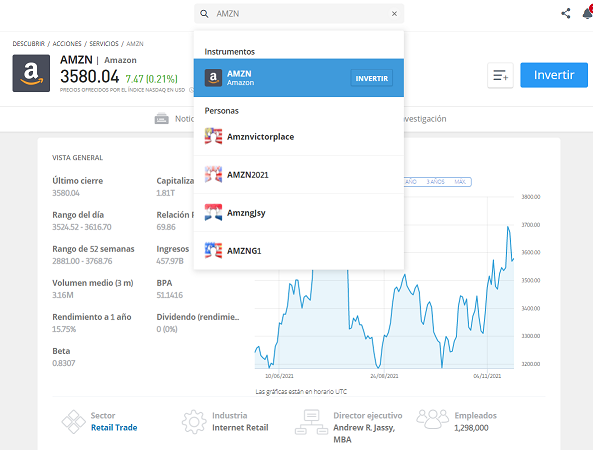Click the price 3580.04
The image size is (593, 450).
tap(90, 77)
